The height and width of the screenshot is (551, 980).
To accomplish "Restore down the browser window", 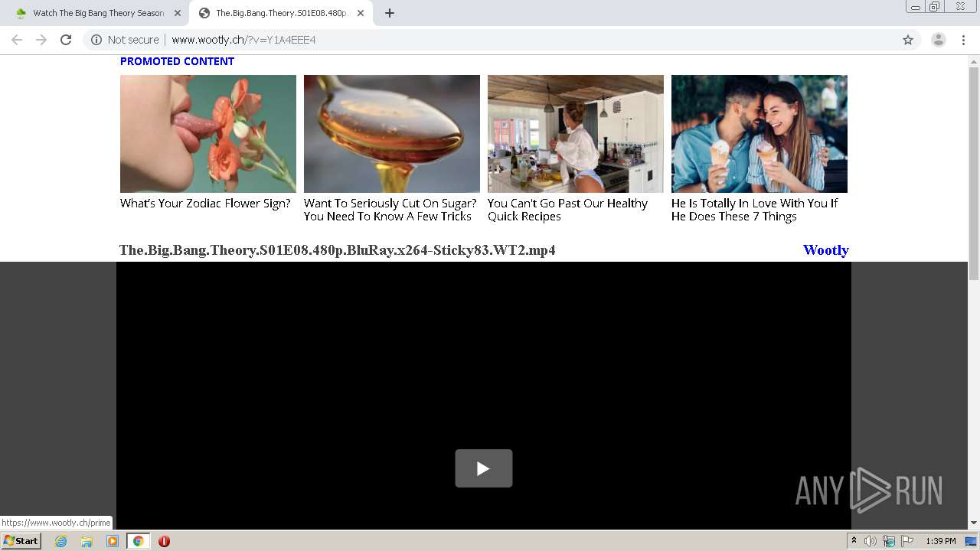I will pyautogui.click(x=935, y=7).
